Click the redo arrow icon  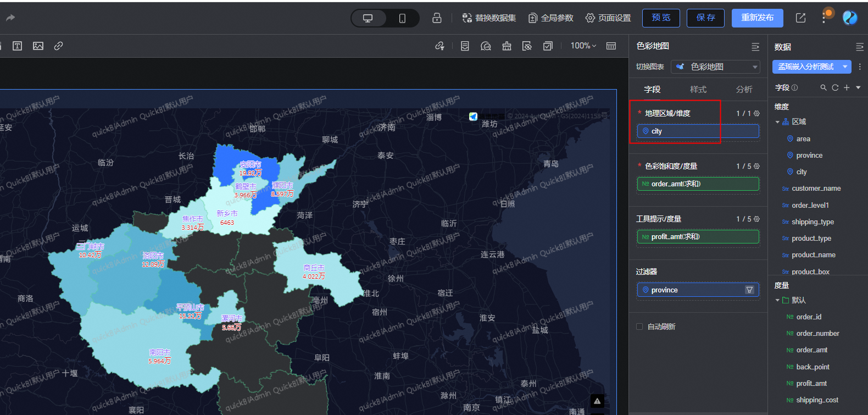click(10, 18)
